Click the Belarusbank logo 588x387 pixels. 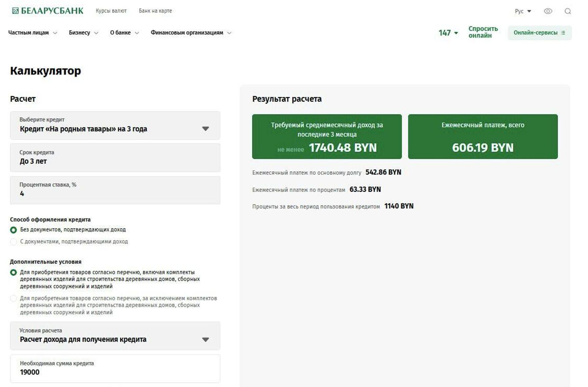click(x=47, y=11)
